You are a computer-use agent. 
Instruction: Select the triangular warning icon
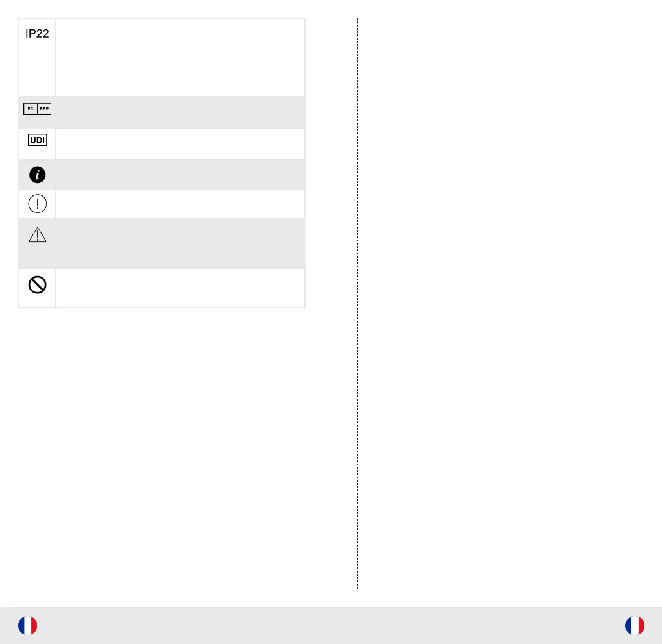(37, 234)
